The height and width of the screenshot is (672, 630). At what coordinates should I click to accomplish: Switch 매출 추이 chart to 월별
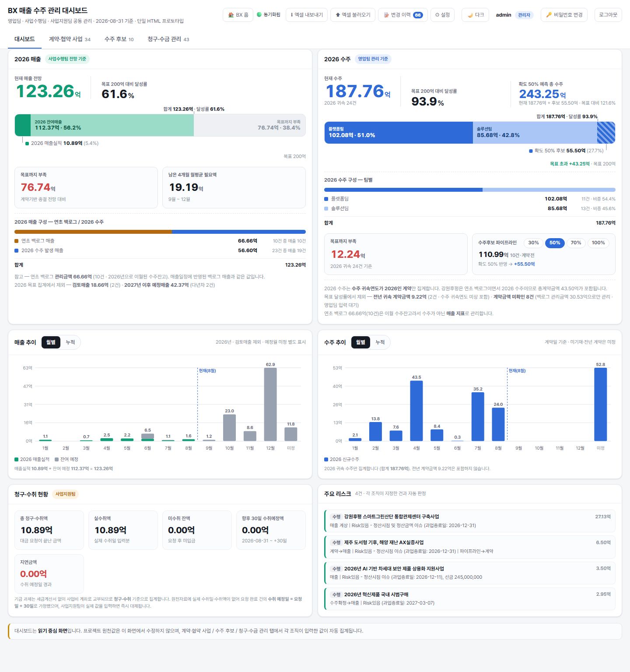(51, 342)
